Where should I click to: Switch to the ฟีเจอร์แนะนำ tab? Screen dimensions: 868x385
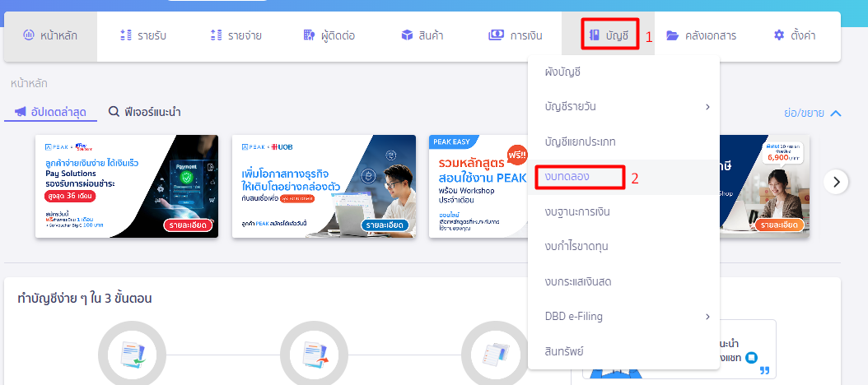tap(144, 112)
